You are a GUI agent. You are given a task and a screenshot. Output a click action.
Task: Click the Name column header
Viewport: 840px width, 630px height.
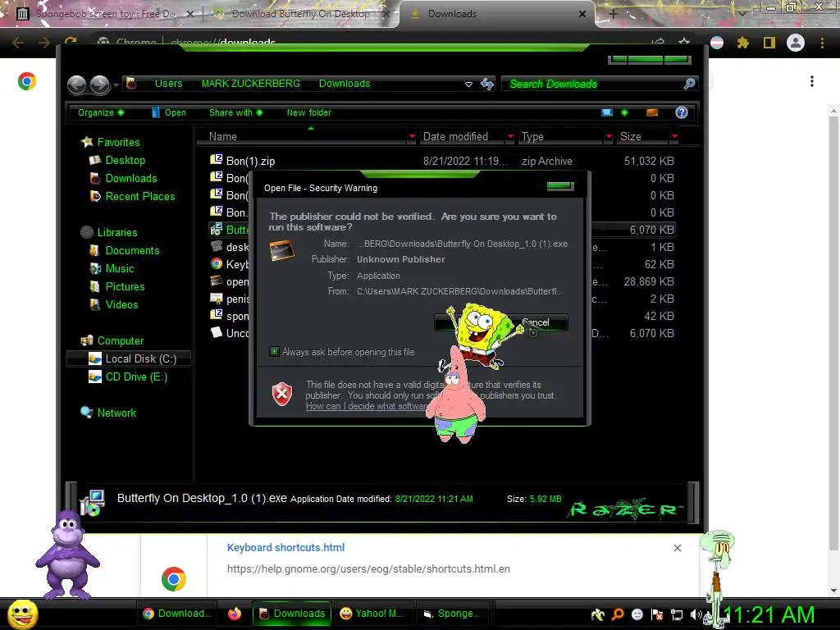coord(302,137)
